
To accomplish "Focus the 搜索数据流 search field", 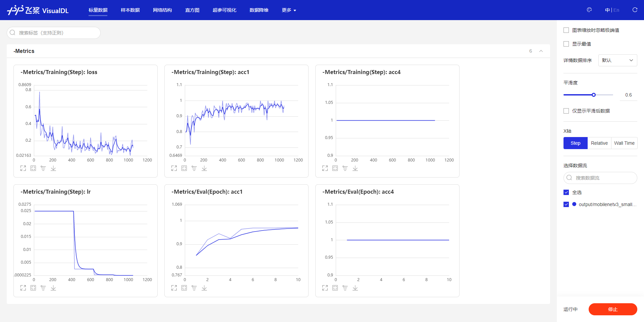I will (x=600, y=178).
